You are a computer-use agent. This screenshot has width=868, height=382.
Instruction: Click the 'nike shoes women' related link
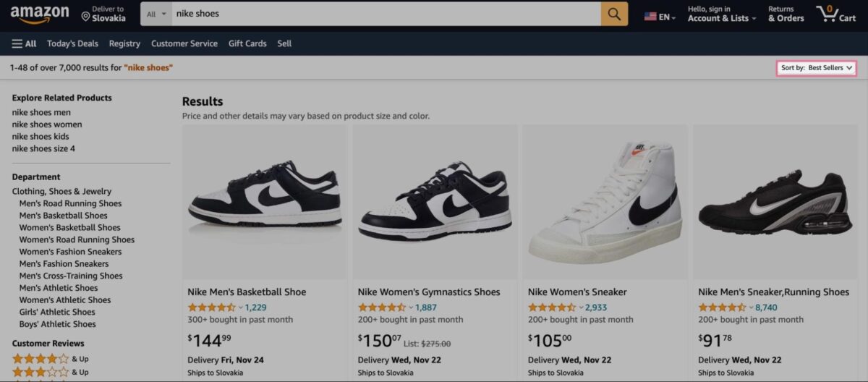pyautogui.click(x=47, y=124)
